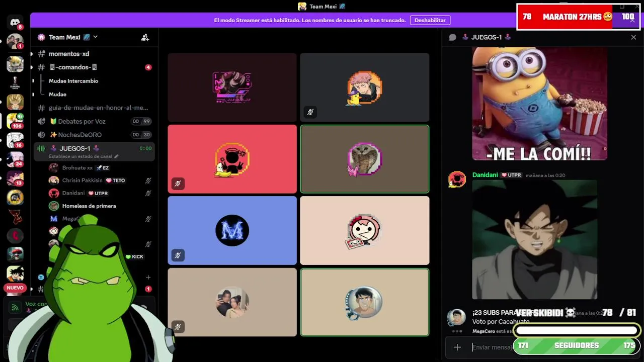The width and height of the screenshot is (644, 362).
Task: Open the Goku Black image in chat
Action: tap(535, 240)
